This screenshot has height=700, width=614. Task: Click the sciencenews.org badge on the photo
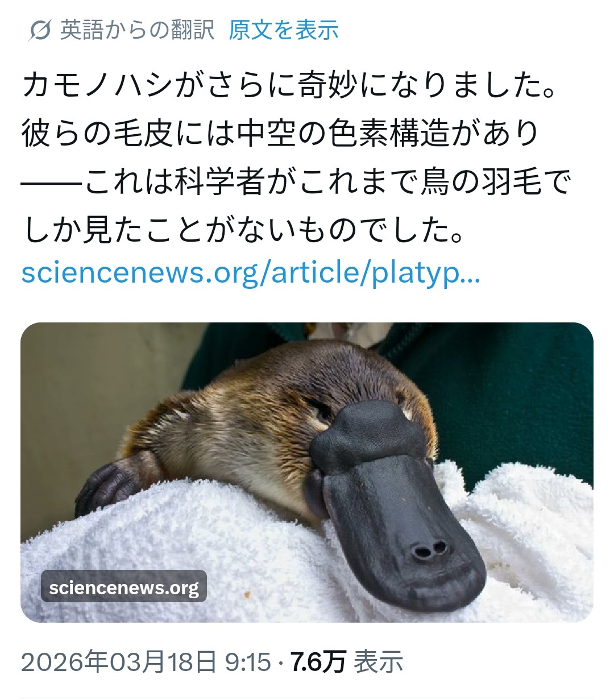(124, 586)
